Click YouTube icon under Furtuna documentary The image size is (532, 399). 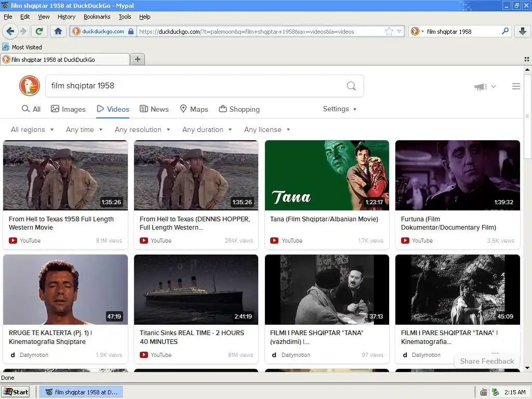(x=405, y=241)
